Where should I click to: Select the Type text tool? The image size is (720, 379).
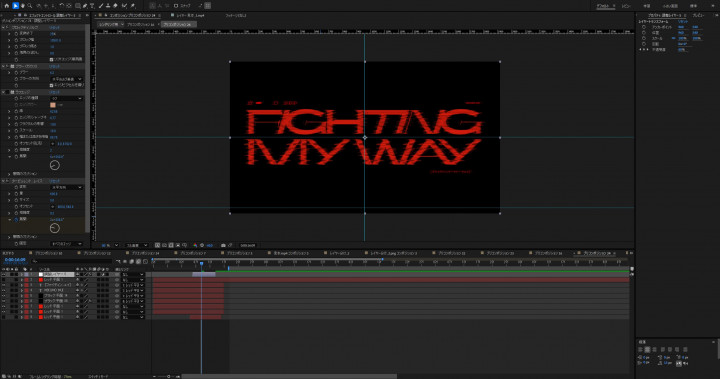pos(92,6)
